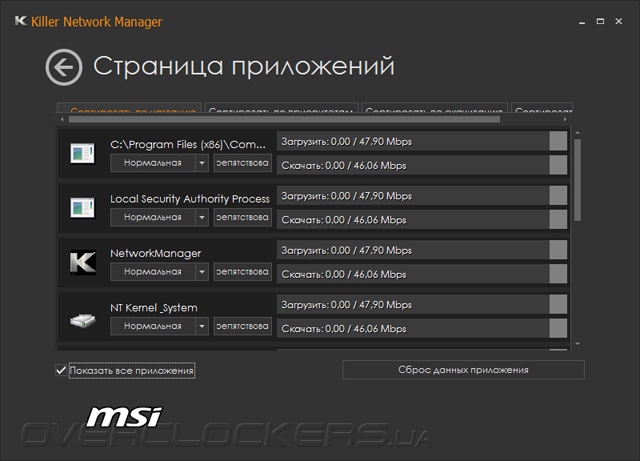Click the blocking button for NetworkManager
The width and height of the screenshot is (640, 461).
pyautogui.click(x=242, y=272)
